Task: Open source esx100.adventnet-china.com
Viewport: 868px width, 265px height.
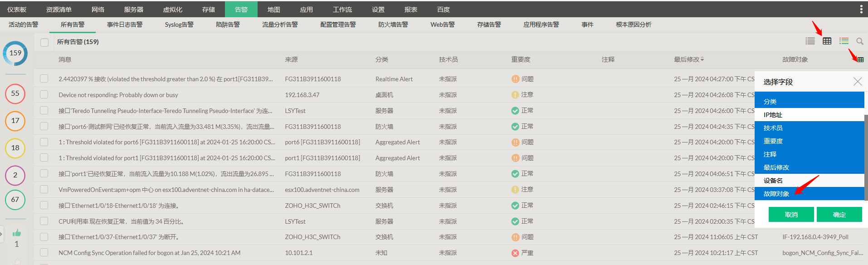Action: click(x=322, y=190)
